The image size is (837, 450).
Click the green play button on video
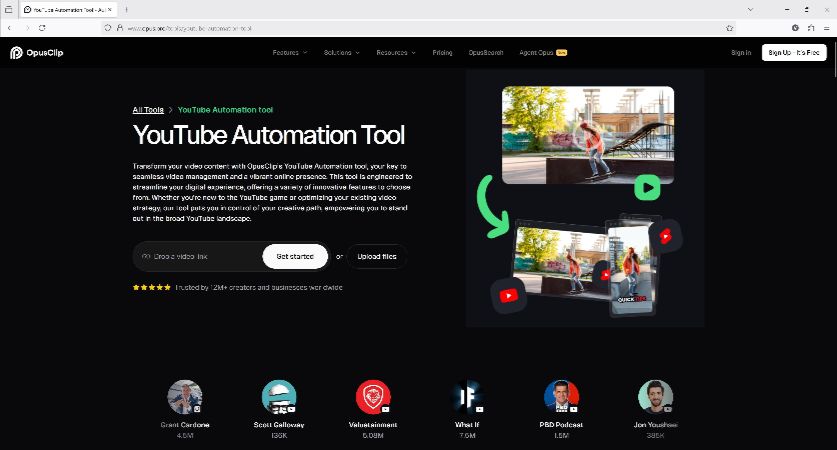click(647, 188)
